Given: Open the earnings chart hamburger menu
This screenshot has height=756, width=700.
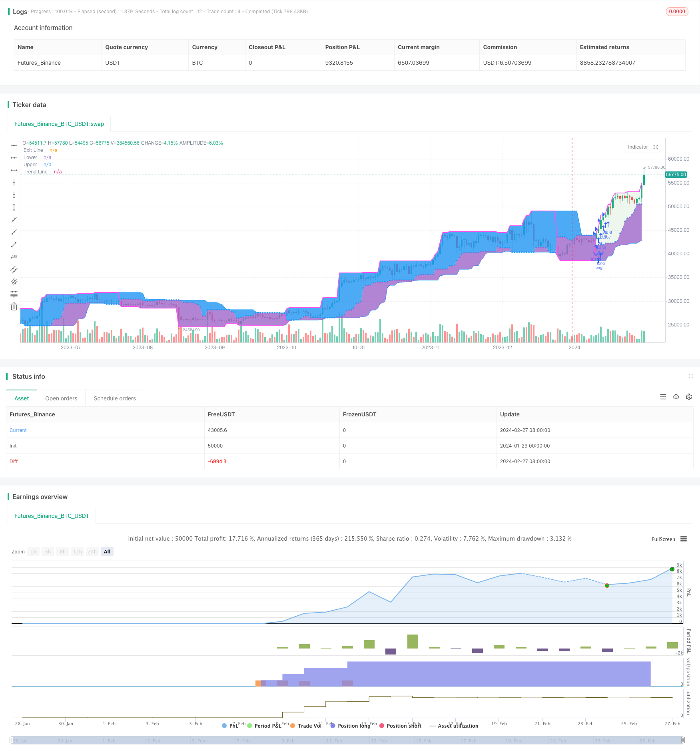Looking at the screenshot, I should [x=684, y=539].
